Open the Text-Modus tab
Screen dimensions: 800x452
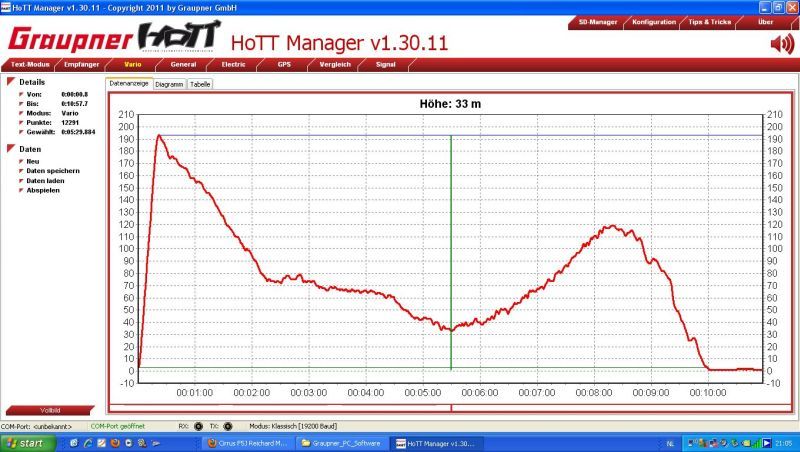30,65
